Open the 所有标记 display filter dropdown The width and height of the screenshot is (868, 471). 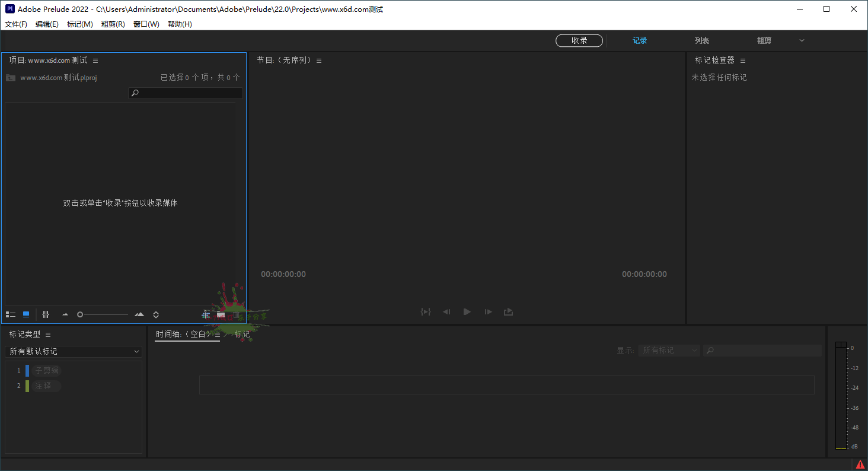[x=669, y=350]
